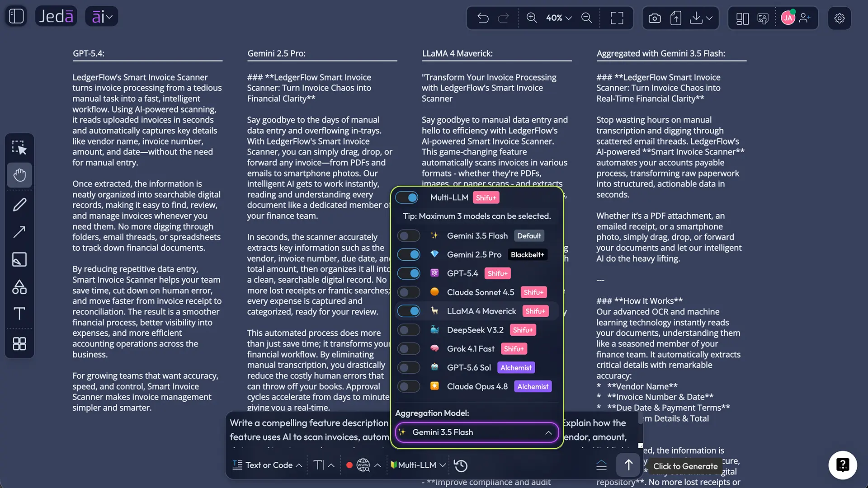The image size is (868, 488).
Task: Click the web search globe icon
Action: point(363,465)
